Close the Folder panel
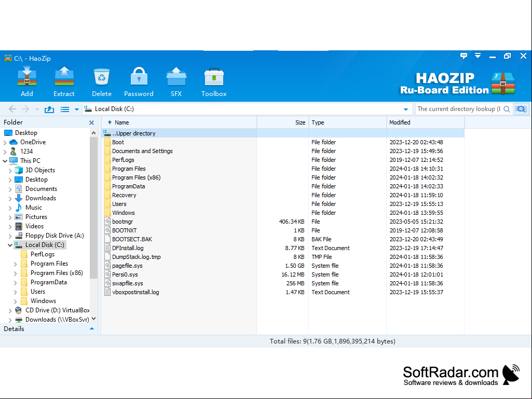This screenshot has width=532, height=399. [91, 122]
